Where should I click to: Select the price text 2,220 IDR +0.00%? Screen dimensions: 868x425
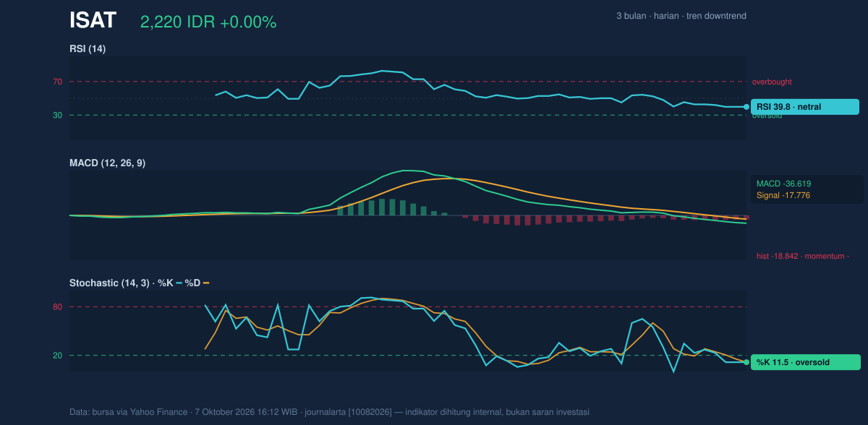point(208,22)
